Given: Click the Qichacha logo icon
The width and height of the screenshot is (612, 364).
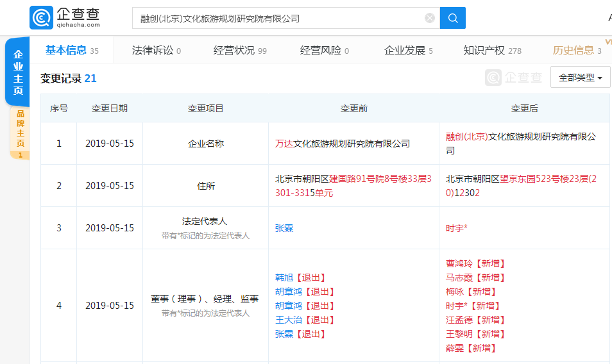Looking at the screenshot, I should (41, 17).
